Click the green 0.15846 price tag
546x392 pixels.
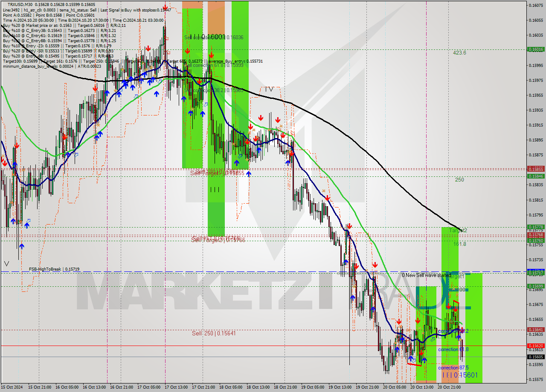[536, 176]
